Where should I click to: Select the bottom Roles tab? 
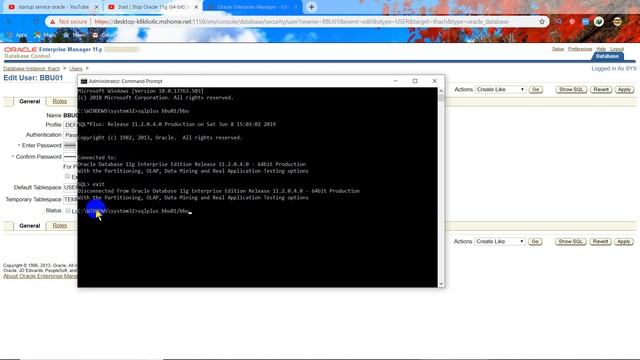pyautogui.click(x=60, y=226)
